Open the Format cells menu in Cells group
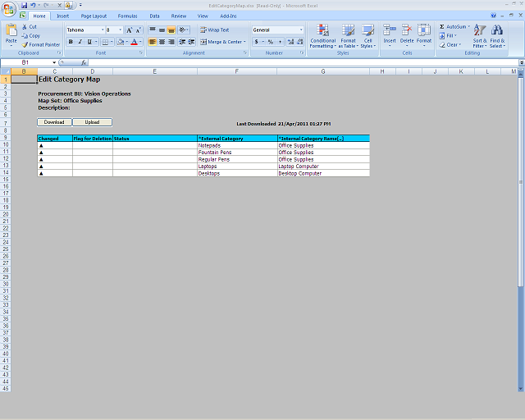The width and height of the screenshot is (525, 420). (424, 34)
